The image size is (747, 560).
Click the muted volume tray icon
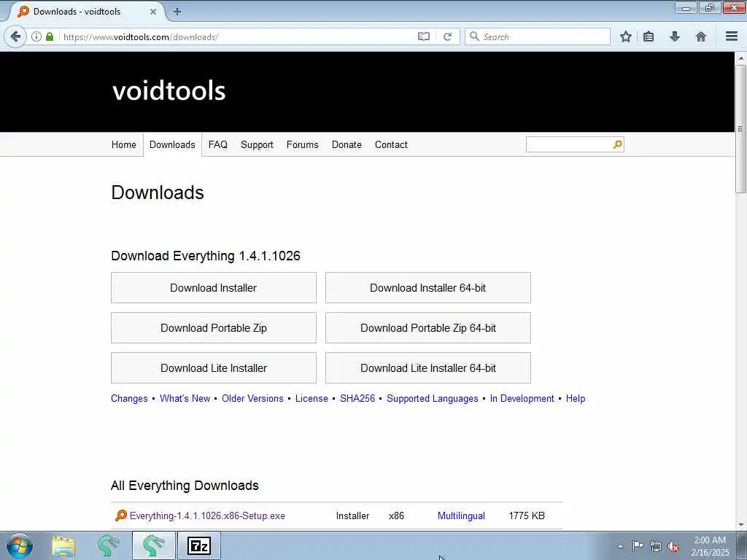tap(673, 547)
